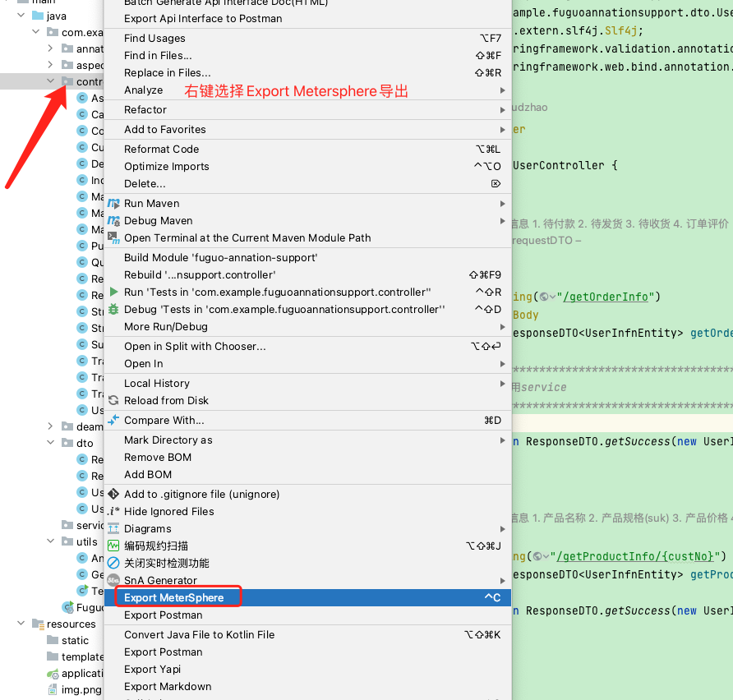Open the Refactor submenu arrow
Image resolution: width=733 pixels, height=700 pixels.
coord(503,110)
